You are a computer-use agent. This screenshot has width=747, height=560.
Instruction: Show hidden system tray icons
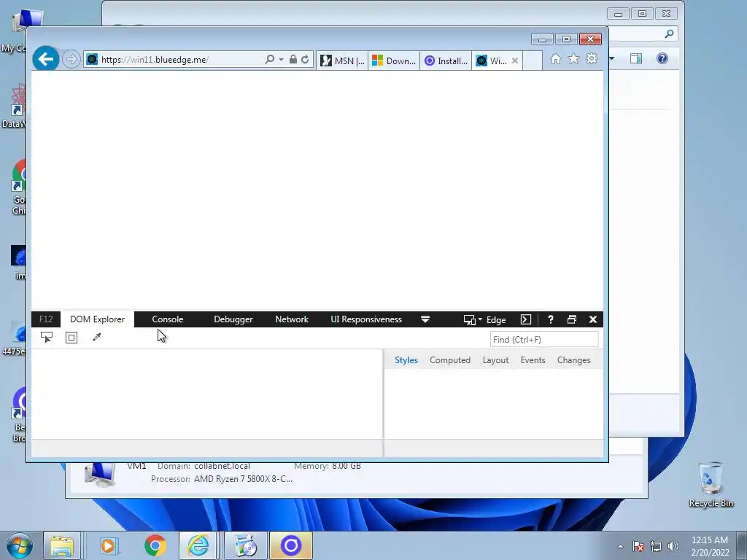tap(620, 546)
